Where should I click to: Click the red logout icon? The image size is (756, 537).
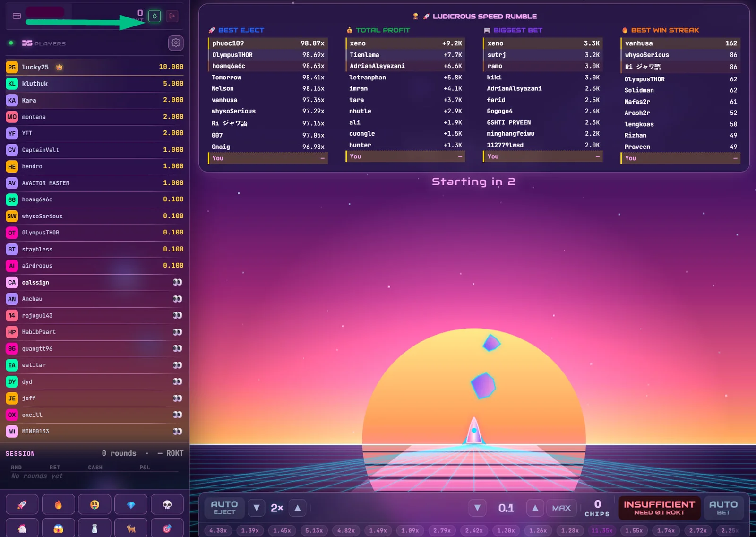(172, 16)
